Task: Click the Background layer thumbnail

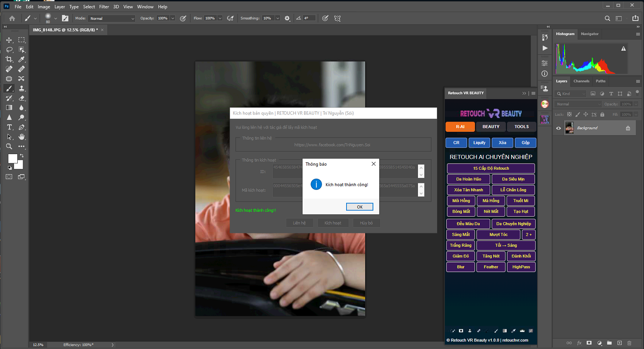Action: point(569,128)
